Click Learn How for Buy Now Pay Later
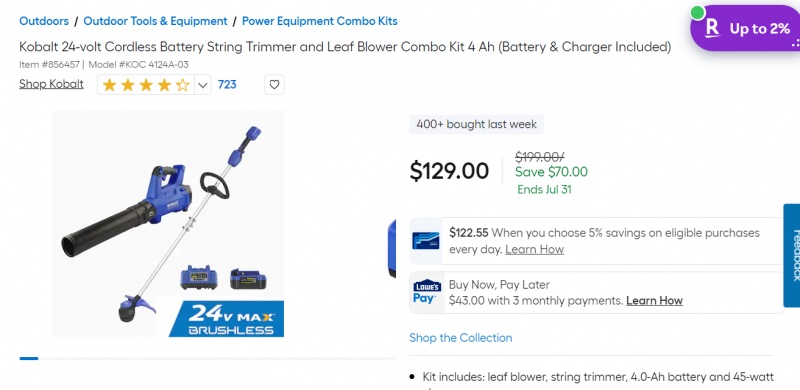Viewport: 800px width, 390px height. click(654, 301)
